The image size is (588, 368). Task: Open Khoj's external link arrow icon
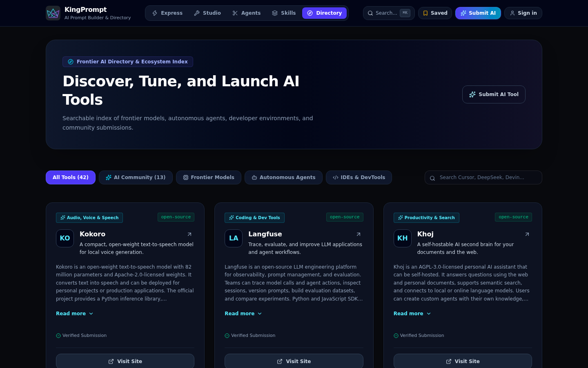pyautogui.click(x=527, y=234)
